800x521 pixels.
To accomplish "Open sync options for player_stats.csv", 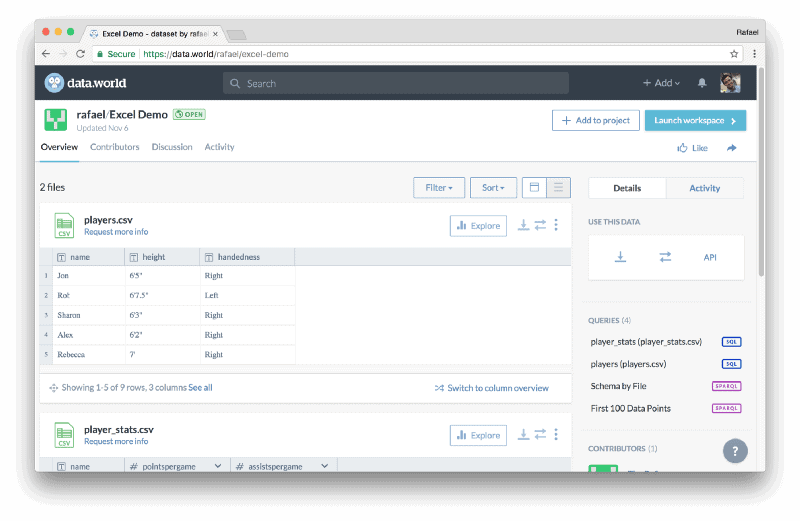I will 540,435.
